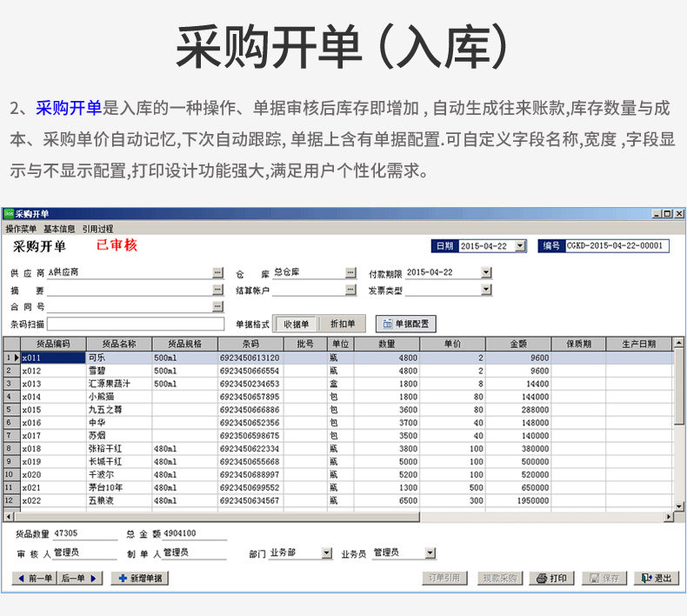This screenshot has height=616, width=687.
Task: Click the 总金额 field 4904100
Action: [x=195, y=533]
